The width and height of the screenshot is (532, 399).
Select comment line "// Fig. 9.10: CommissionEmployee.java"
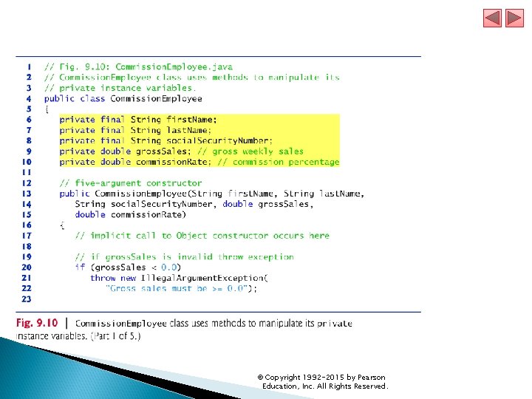coord(138,66)
